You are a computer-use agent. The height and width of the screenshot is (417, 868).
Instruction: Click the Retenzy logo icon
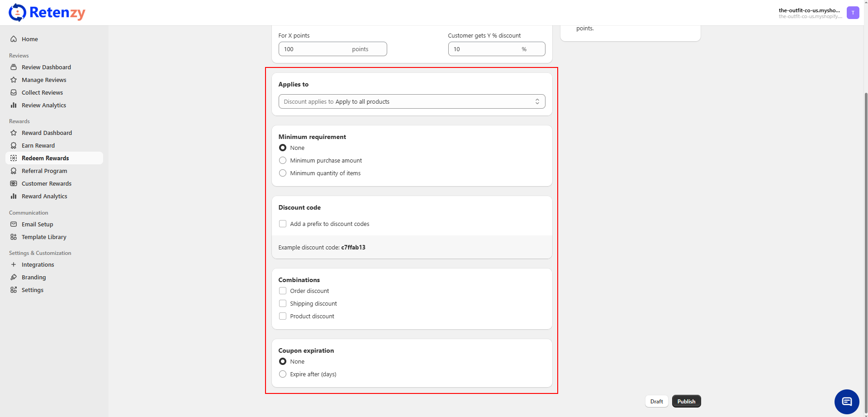pyautogui.click(x=17, y=13)
